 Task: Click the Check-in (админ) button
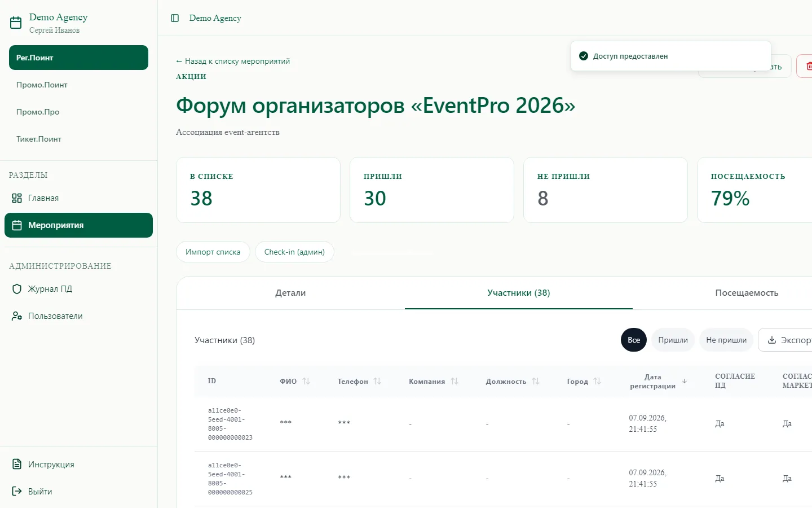tap(294, 252)
